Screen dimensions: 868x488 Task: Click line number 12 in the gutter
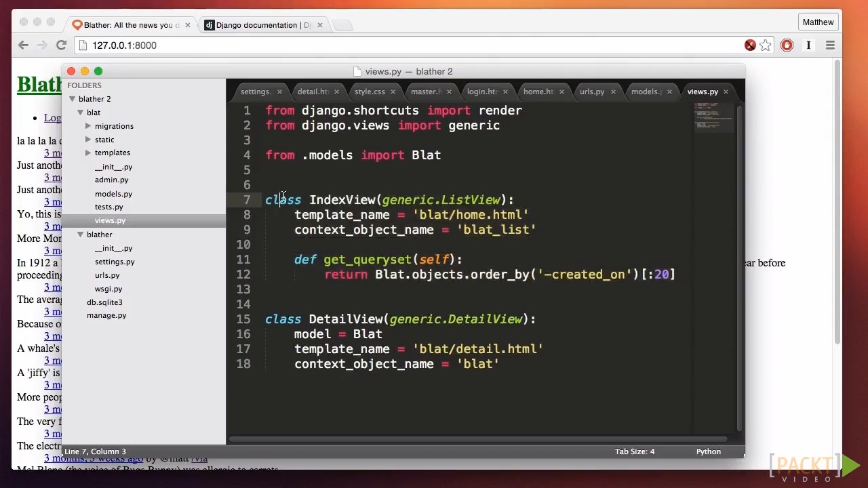(x=243, y=274)
